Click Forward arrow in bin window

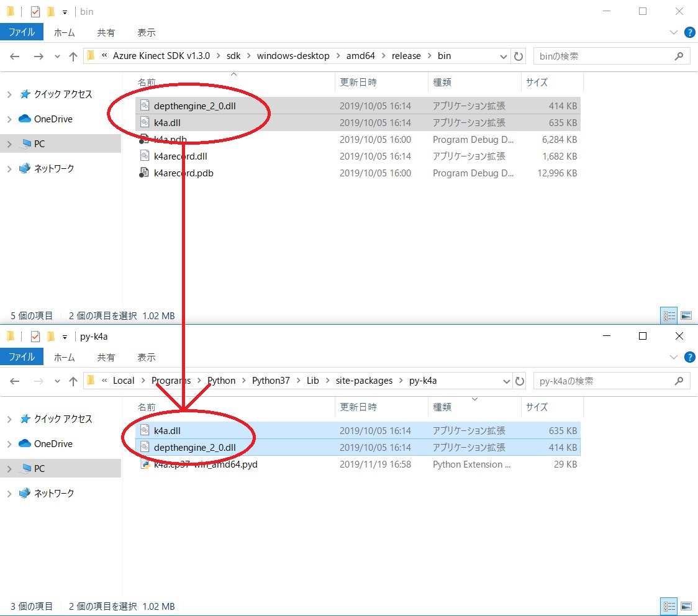click(39, 57)
